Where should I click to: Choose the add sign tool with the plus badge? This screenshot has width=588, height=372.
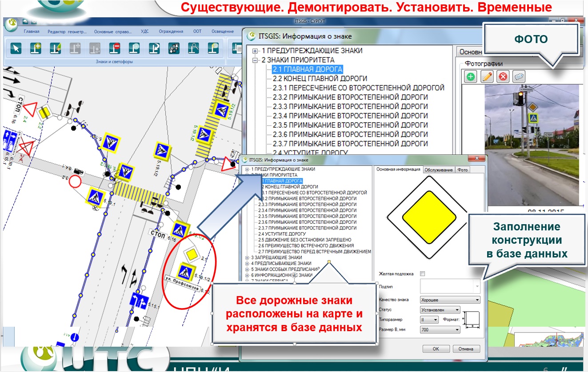[x=36, y=47]
